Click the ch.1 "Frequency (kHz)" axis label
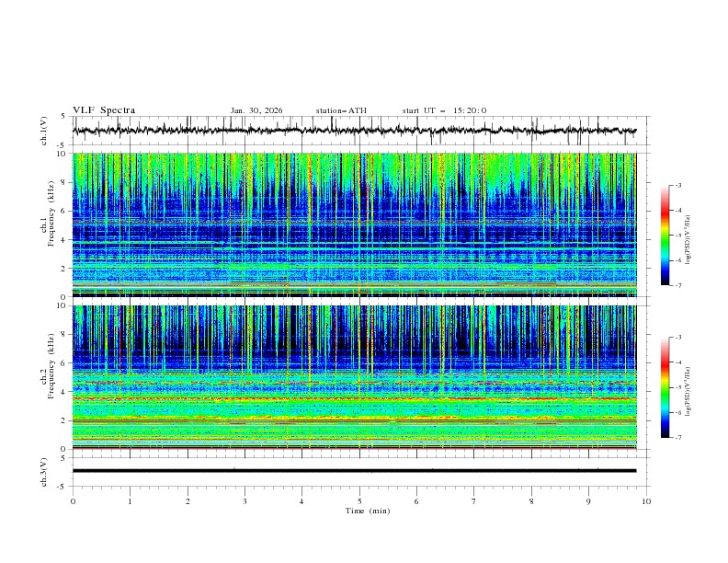The image size is (728, 563). [x=52, y=213]
